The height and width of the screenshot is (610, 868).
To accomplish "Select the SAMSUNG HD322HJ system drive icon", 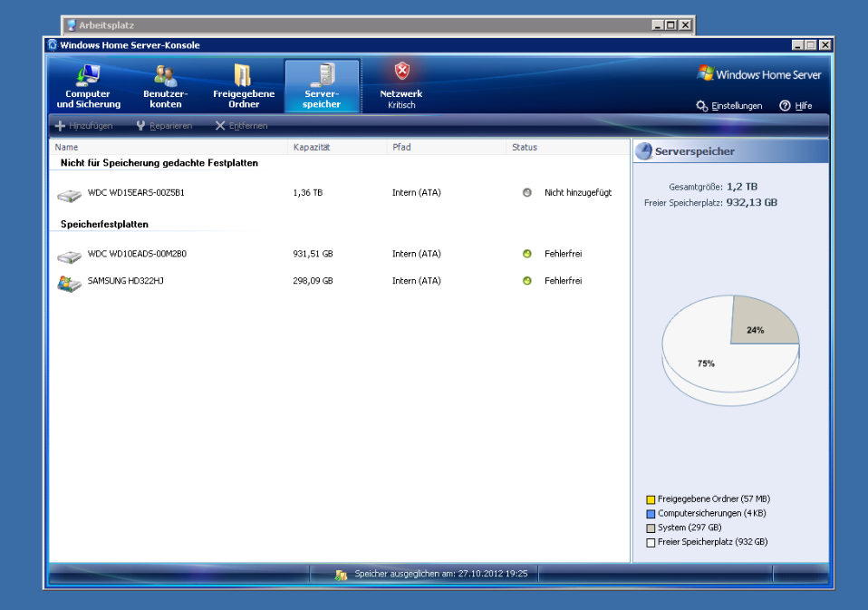I will 69,284.
